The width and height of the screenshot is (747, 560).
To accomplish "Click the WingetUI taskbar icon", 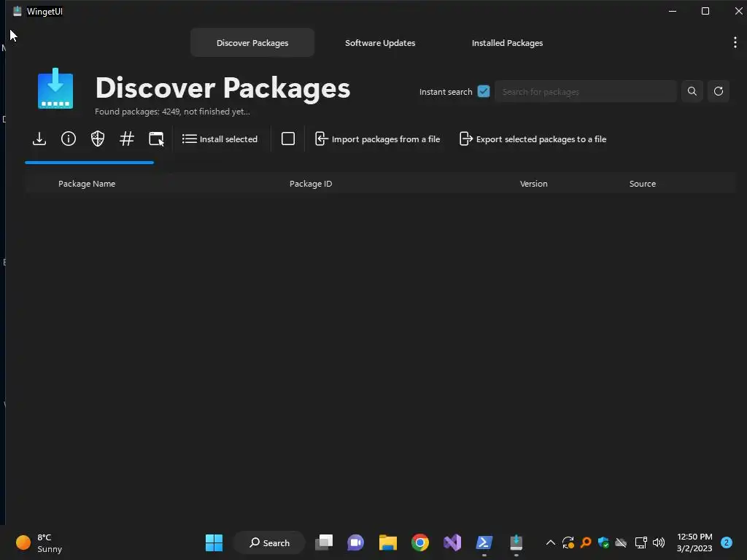I will [x=516, y=542].
